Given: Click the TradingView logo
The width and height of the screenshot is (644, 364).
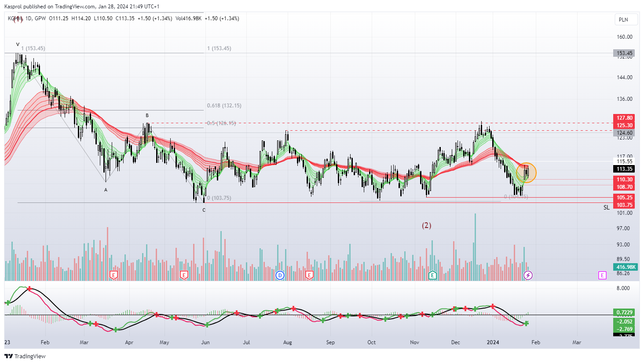Looking at the screenshot, I should point(26,356).
